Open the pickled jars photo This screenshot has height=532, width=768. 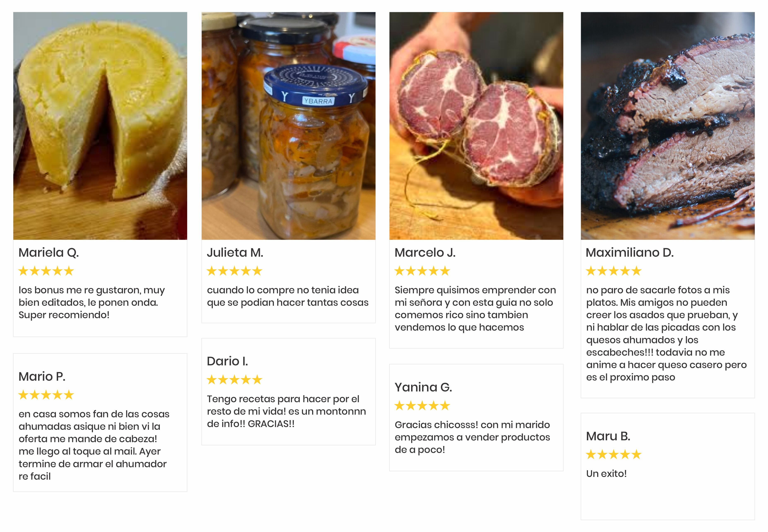[288, 126]
